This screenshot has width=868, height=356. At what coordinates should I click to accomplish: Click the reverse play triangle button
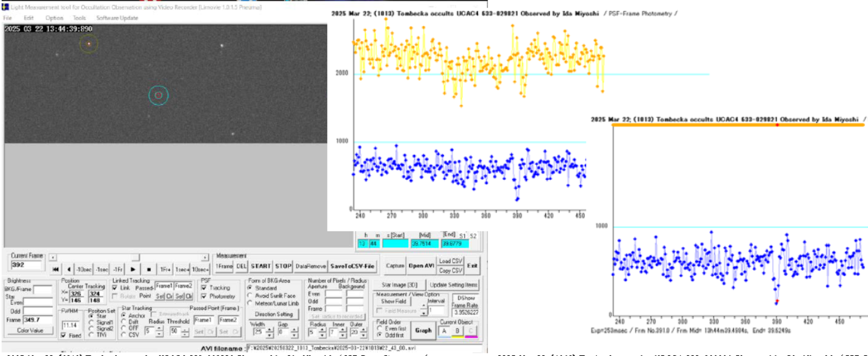coord(68,269)
